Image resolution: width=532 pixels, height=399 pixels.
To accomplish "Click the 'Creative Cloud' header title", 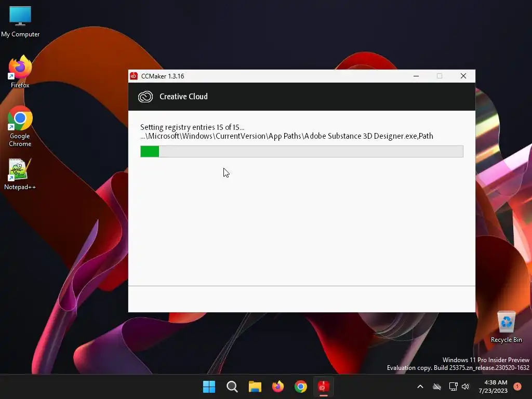I will point(183,97).
